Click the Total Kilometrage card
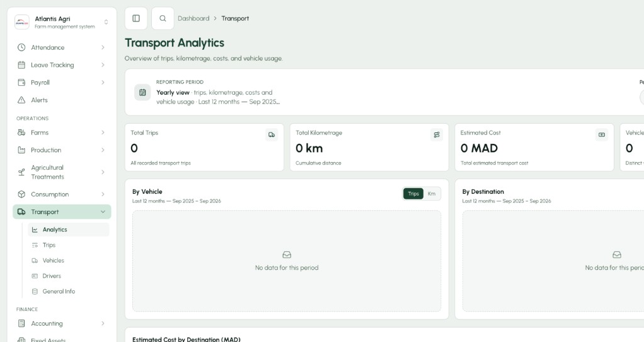 coord(369,147)
